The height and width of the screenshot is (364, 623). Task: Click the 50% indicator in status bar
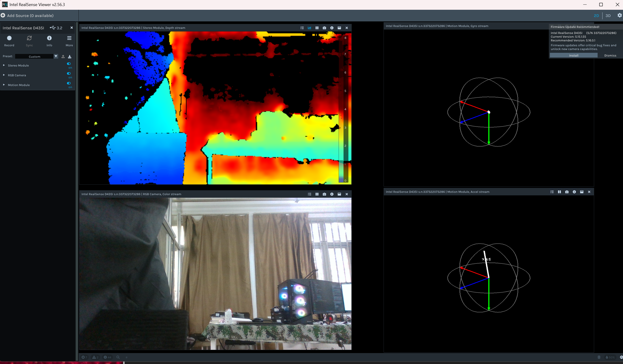[x=610, y=357]
